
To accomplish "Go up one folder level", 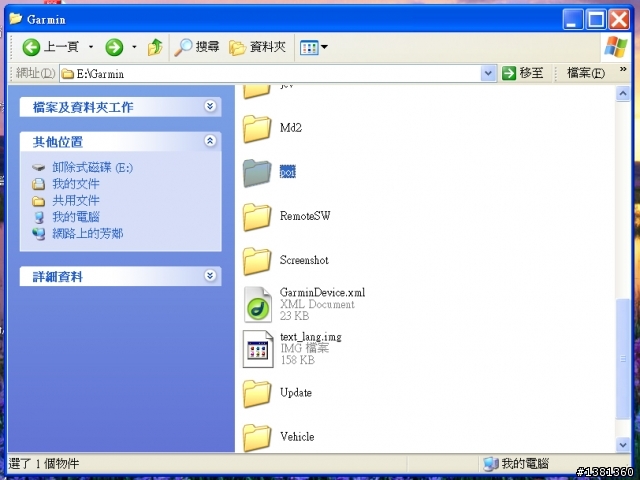I will pyautogui.click(x=155, y=47).
